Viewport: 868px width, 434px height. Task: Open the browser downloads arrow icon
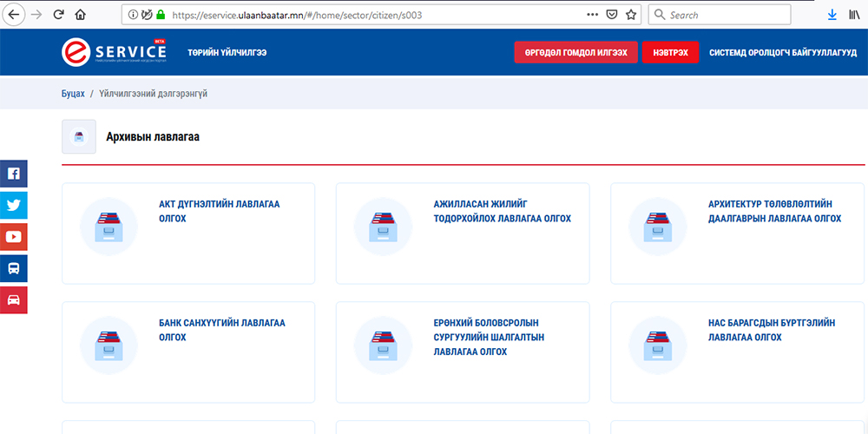tap(832, 15)
